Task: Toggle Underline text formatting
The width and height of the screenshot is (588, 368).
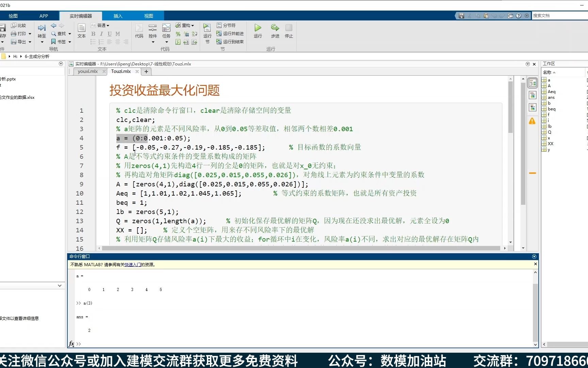Action: tap(110, 34)
